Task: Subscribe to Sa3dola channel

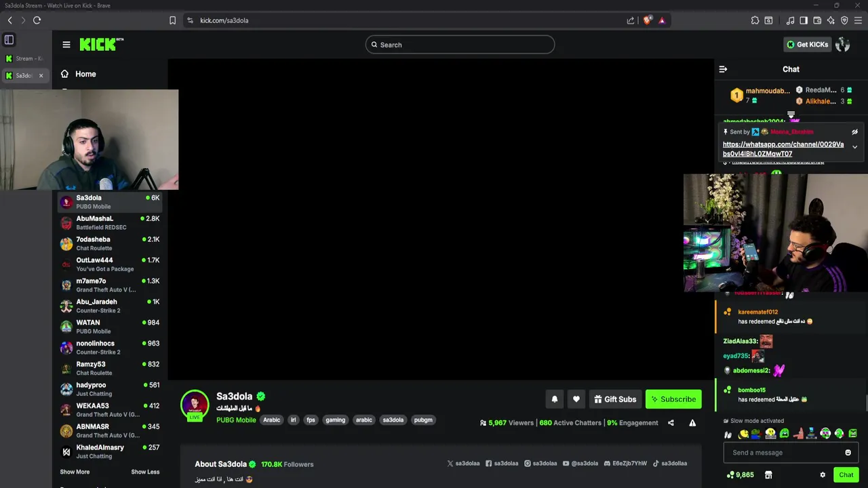Action: click(x=673, y=399)
